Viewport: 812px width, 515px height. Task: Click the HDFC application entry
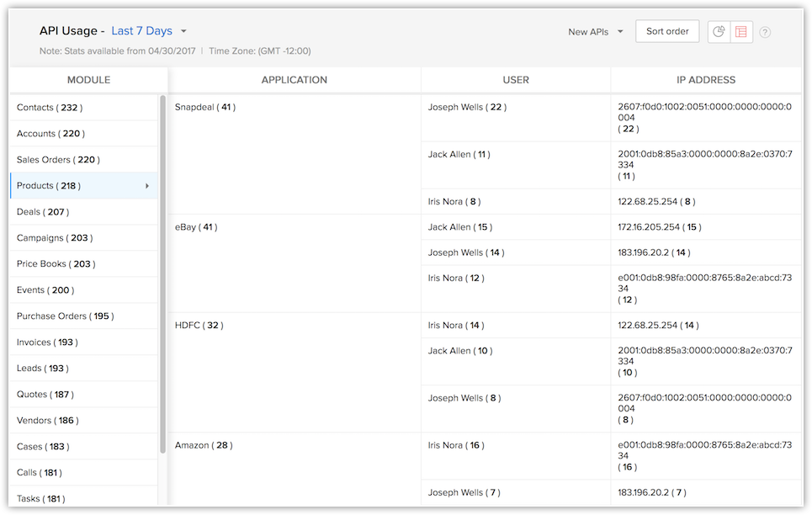(x=199, y=326)
